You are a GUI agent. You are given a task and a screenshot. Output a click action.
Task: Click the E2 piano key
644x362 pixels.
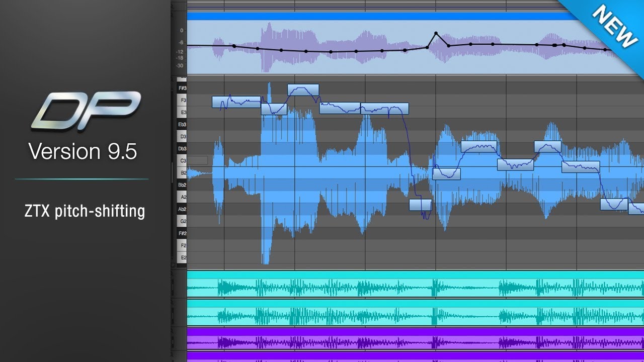click(x=182, y=257)
